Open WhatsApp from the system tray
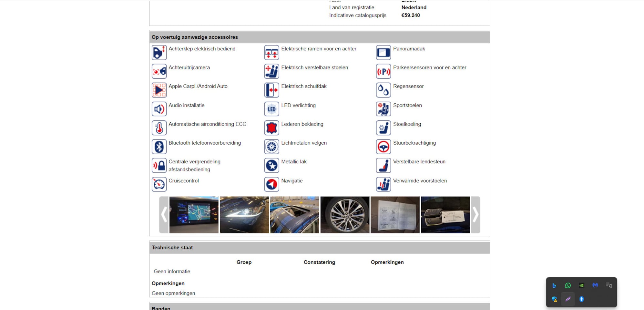Image resolution: width=644 pixels, height=310 pixels. click(568, 285)
